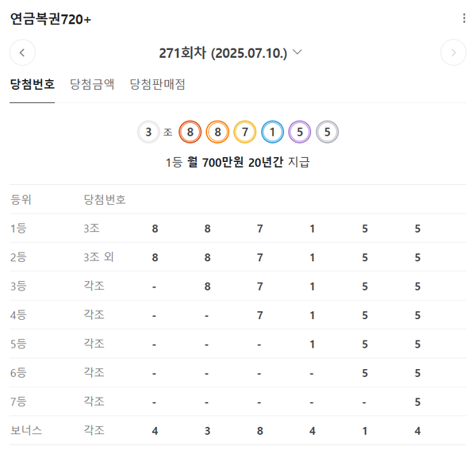Viewport: 476px width, 454px height.
Task: Click the blue ball showing 1
Action: [x=272, y=132]
